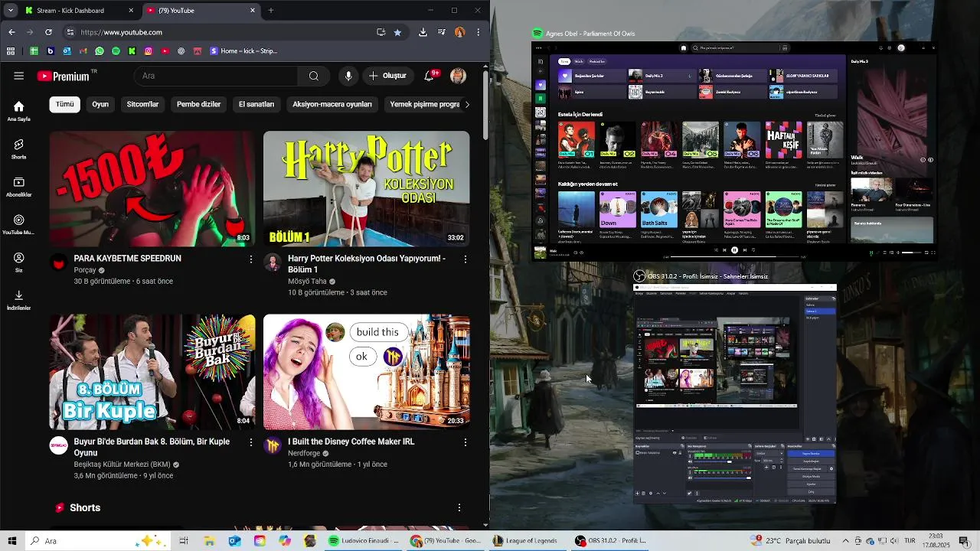Skip to next track in Spotify
Image resolution: width=980 pixels, height=551 pixels.
point(745,250)
